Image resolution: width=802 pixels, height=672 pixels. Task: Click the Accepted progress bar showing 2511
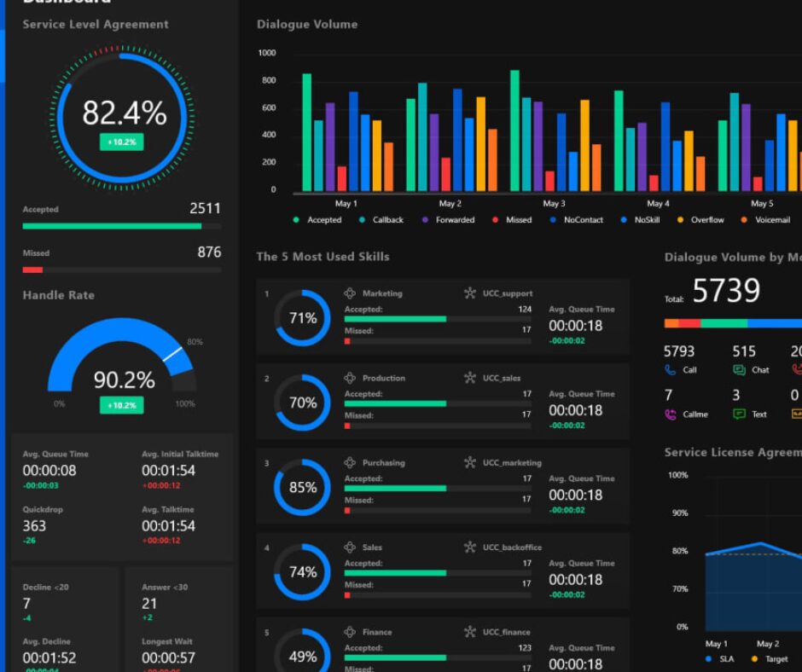tap(121, 226)
